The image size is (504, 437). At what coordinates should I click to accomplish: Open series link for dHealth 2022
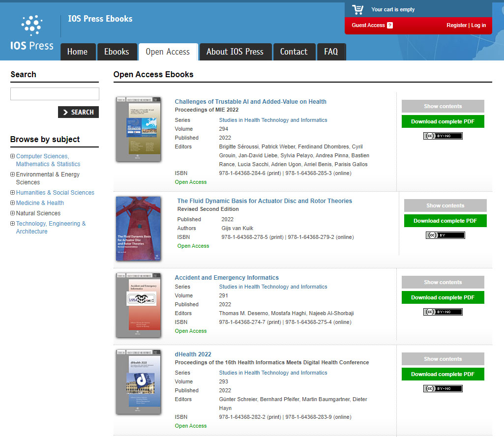[x=273, y=373]
